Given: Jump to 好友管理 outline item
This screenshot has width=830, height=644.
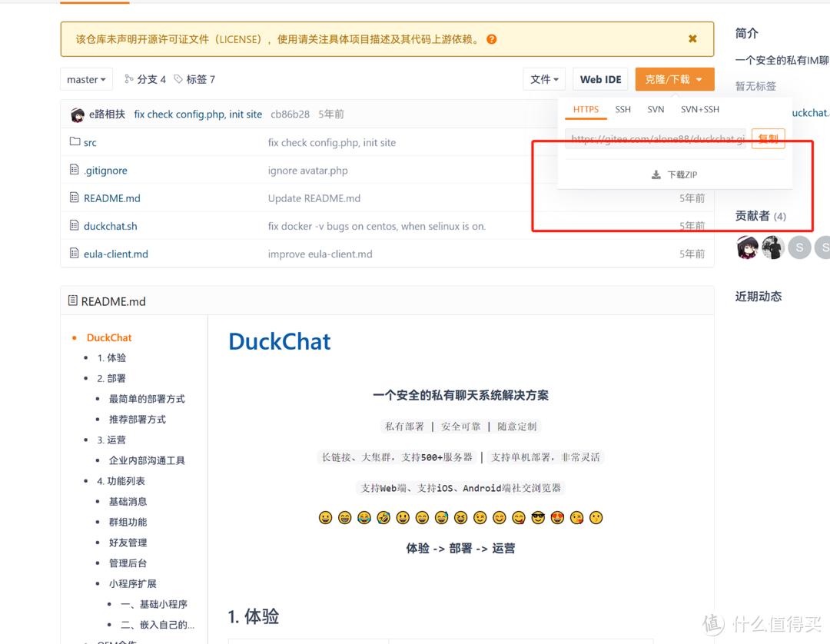Looking at the screenshot, I should [128, 543].
